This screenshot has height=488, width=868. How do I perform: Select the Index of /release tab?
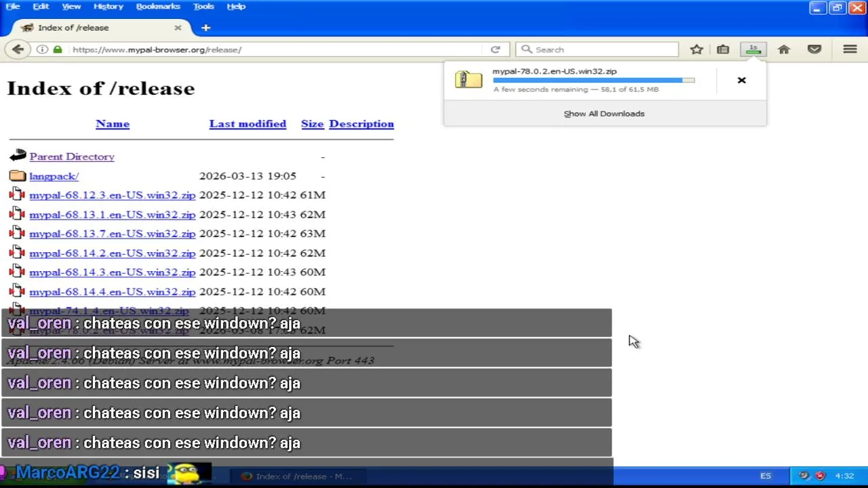102,28
